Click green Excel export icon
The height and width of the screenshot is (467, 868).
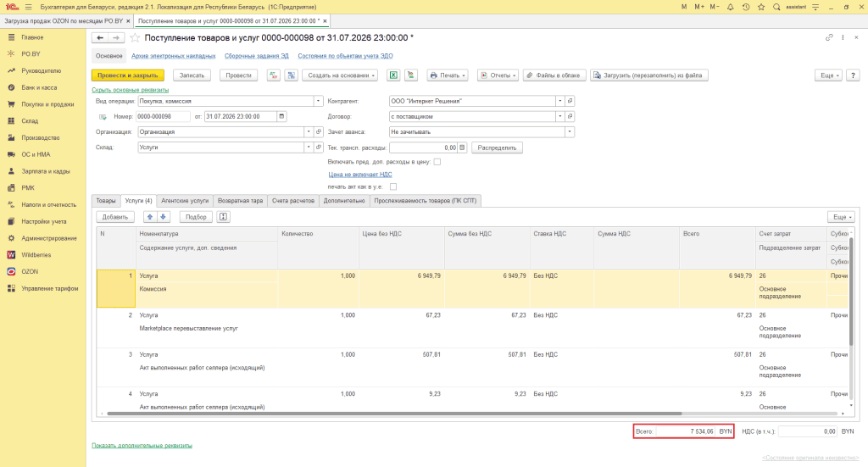coord(393,75)
